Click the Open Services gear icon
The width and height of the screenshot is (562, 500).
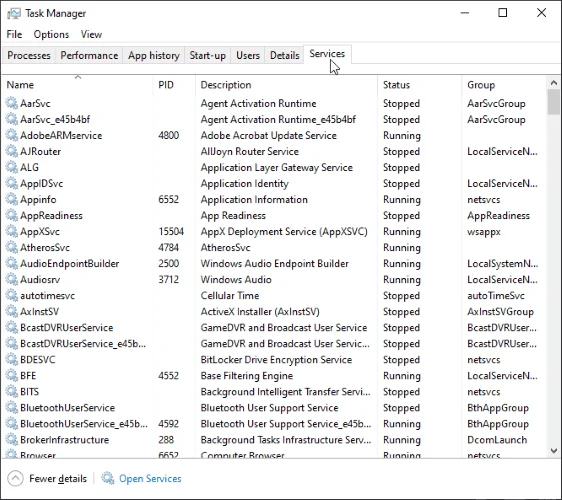[x=107, y=478]
